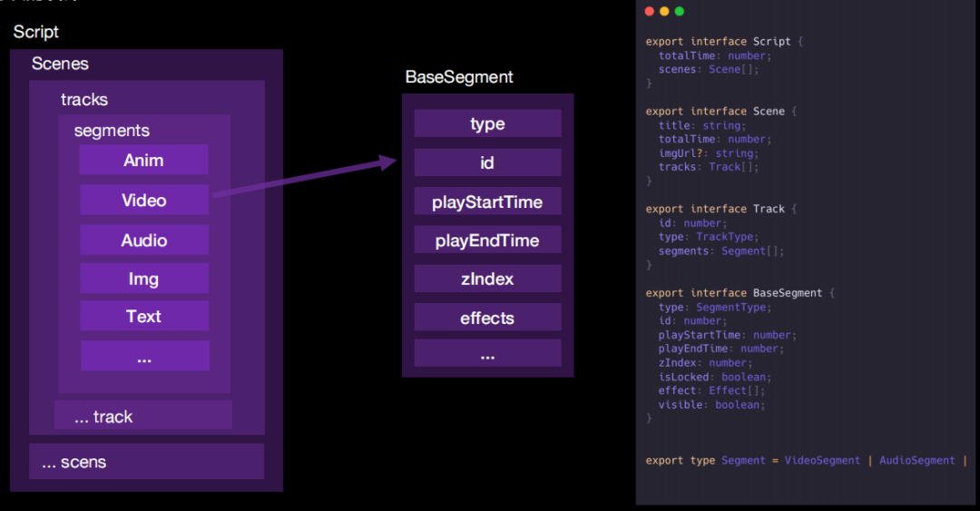980x511 pixels.
Task: Click the red close dot on code window
Action: coord(649,11)
